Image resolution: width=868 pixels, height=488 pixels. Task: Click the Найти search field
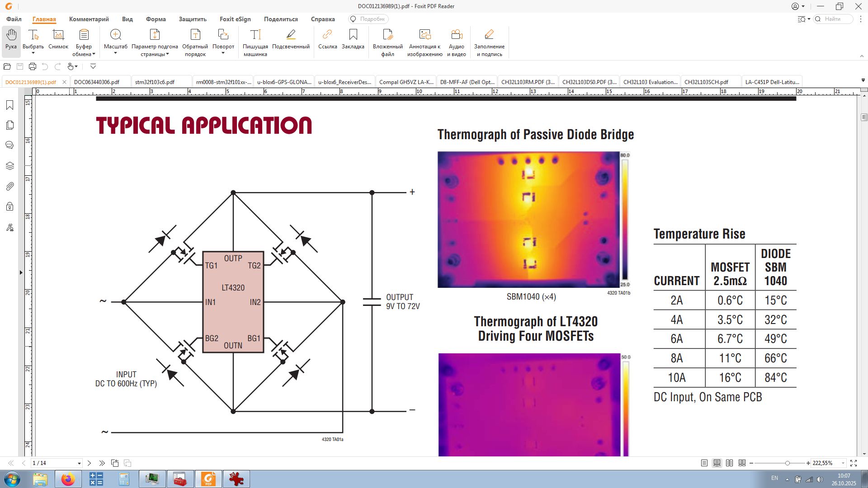833,19
